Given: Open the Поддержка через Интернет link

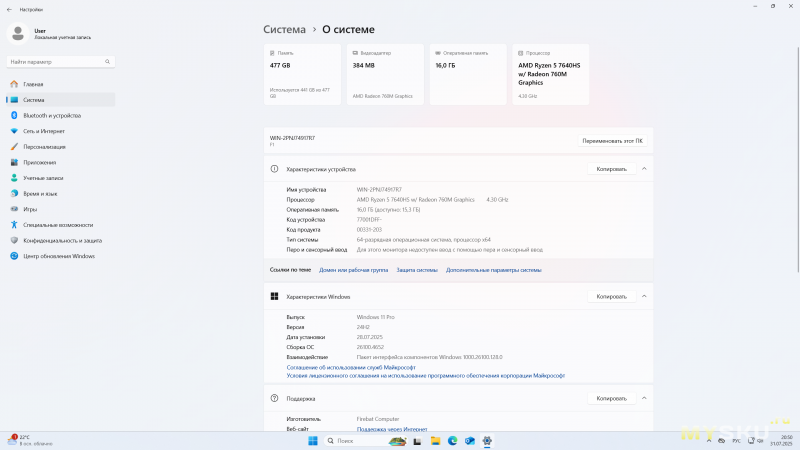Looking at the screenshot, I should tap(392, 429).
